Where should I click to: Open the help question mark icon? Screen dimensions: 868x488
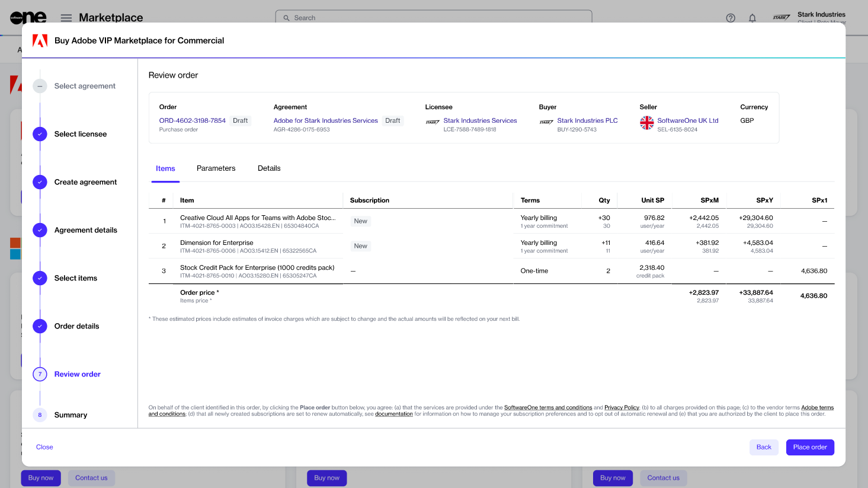pyautogui.click(x=731, y=18)
